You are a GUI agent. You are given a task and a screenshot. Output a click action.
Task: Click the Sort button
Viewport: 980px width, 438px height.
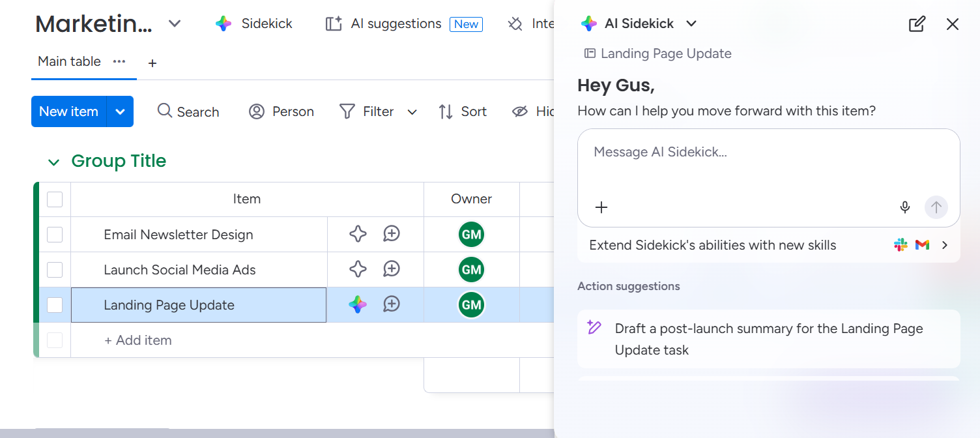(463, 111)
